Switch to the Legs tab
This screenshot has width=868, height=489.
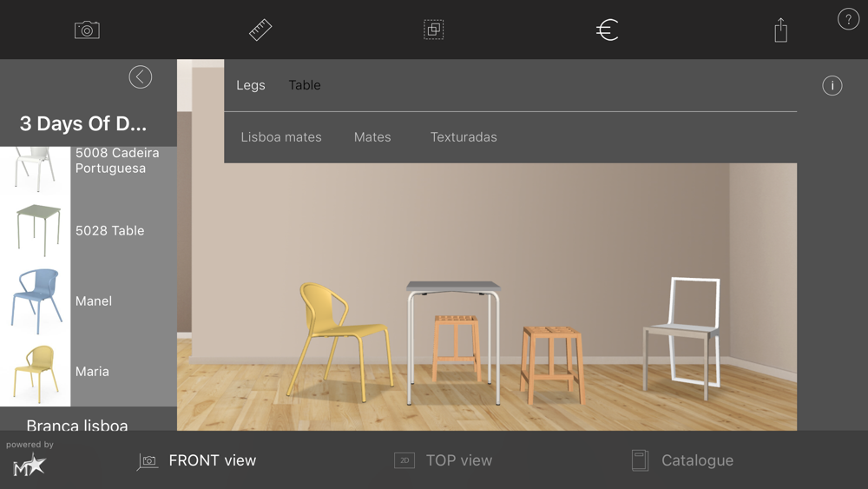[x=251, y=85]
